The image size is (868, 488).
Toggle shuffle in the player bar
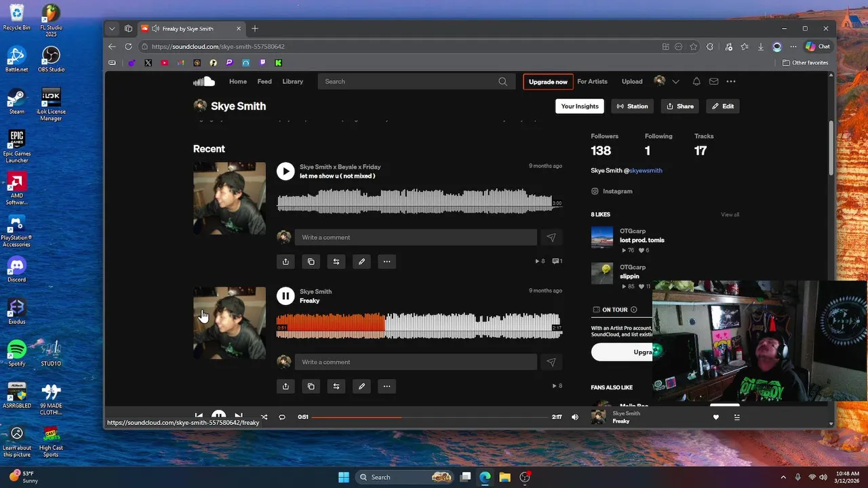264,417
